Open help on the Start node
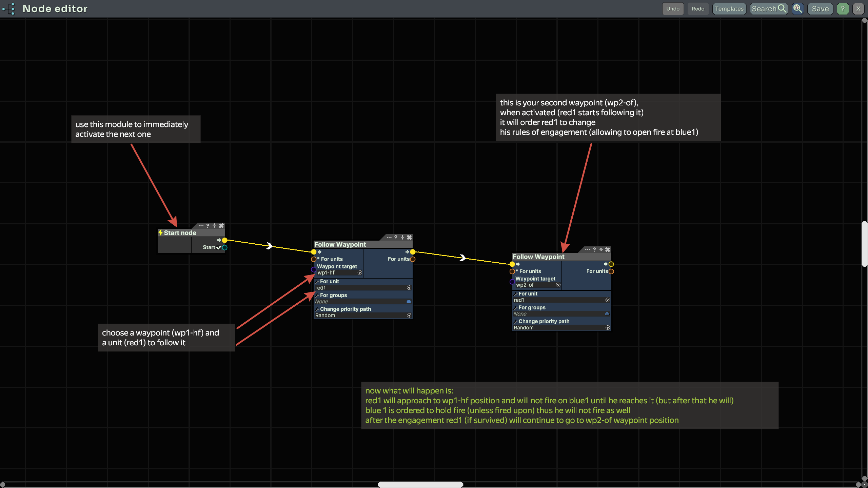This screenshot has width=868, height=488. [208, 226]
